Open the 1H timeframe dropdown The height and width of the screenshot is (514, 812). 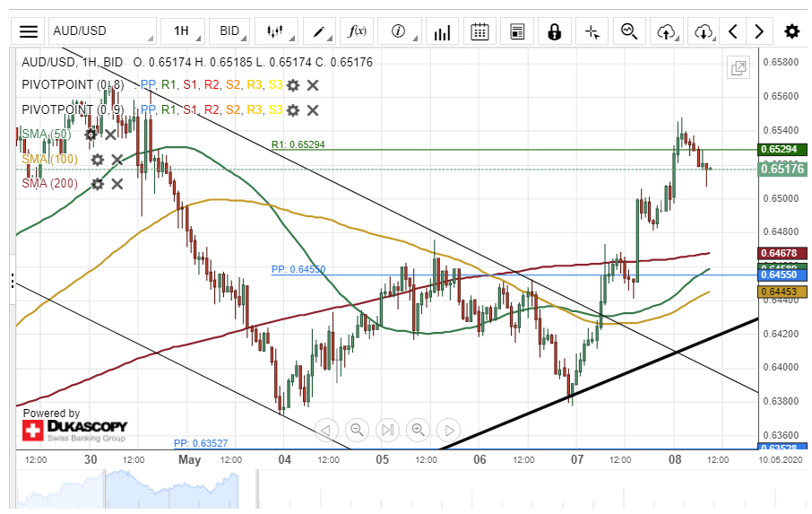(x=182, y=31)
